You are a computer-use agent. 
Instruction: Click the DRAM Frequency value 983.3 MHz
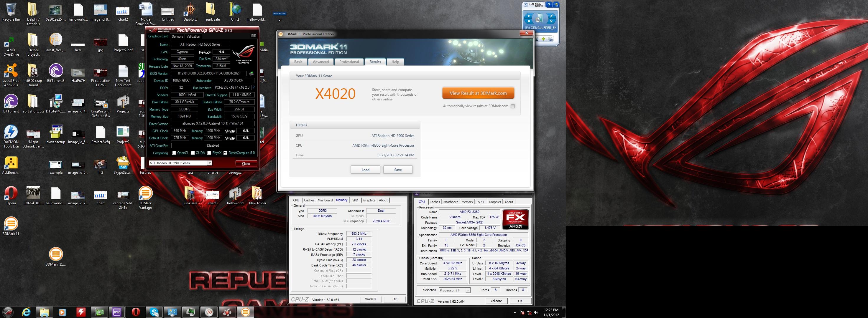pyautogui.click(x=359, y=233)
